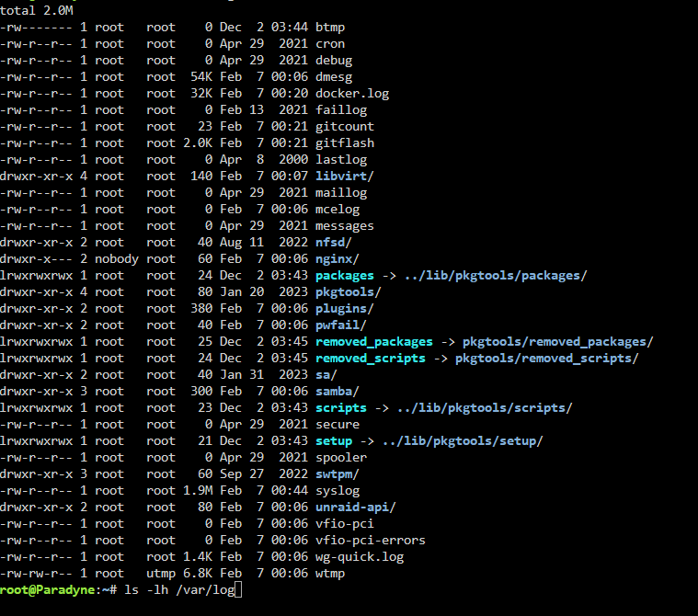Click the nginx/ directory name

pos(338,258)
